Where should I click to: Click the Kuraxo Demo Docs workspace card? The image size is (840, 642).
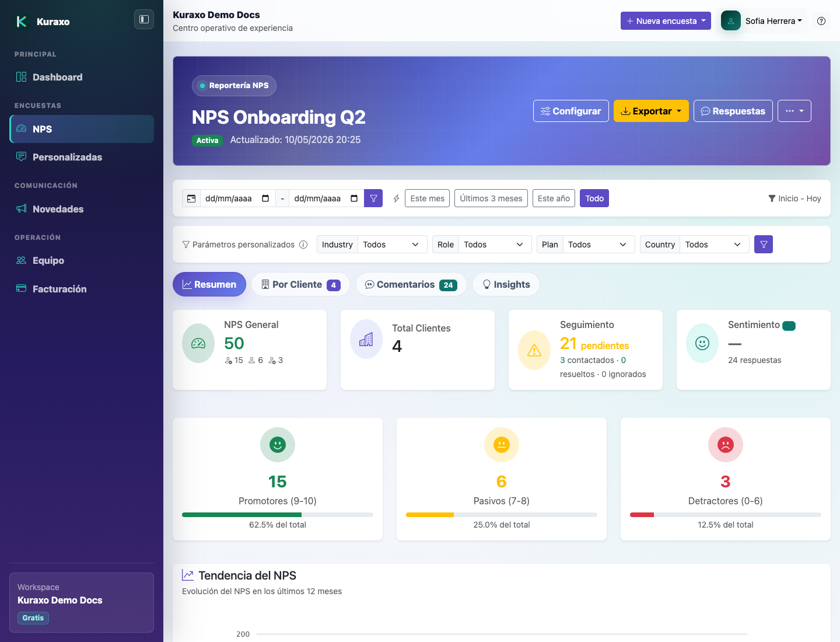(82, 602)
